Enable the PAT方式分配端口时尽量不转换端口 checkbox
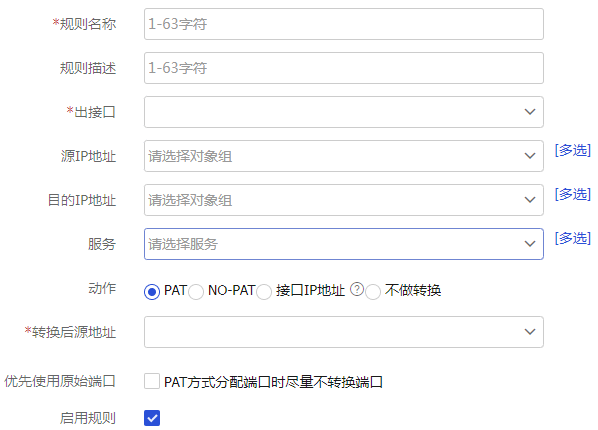598x430 pixels. (x=152, y=381)
